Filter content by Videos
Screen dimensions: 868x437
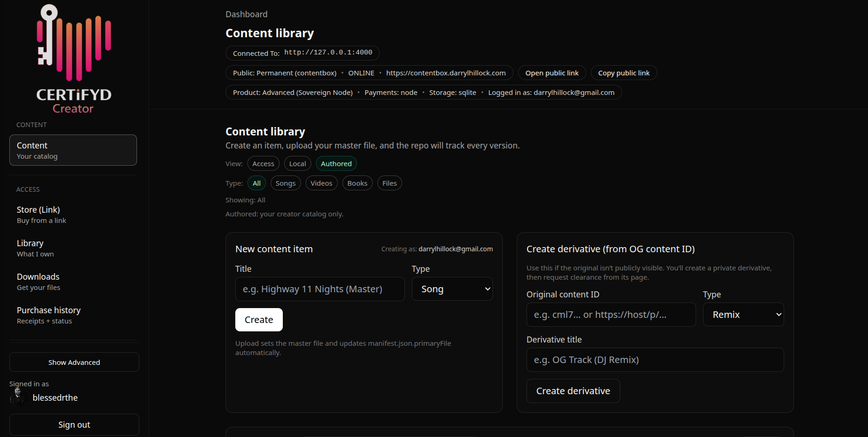tap(321, 183)
